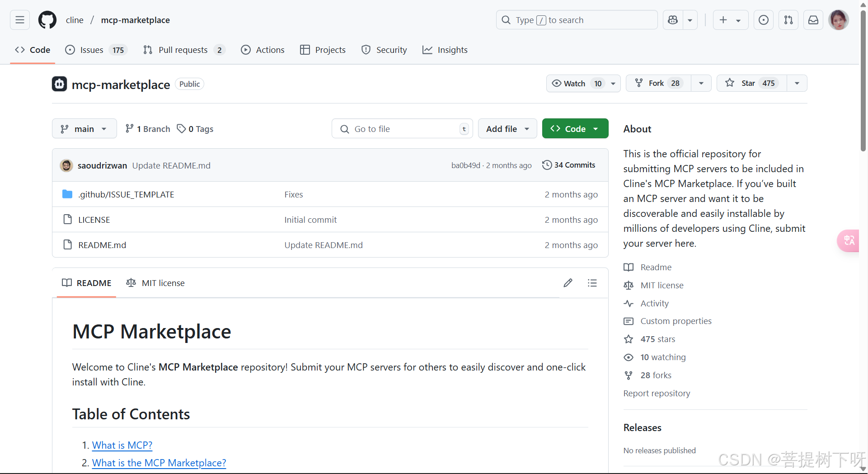Click Report repository link
Screen dimensions: 868x474
click(x=657, y=393)
